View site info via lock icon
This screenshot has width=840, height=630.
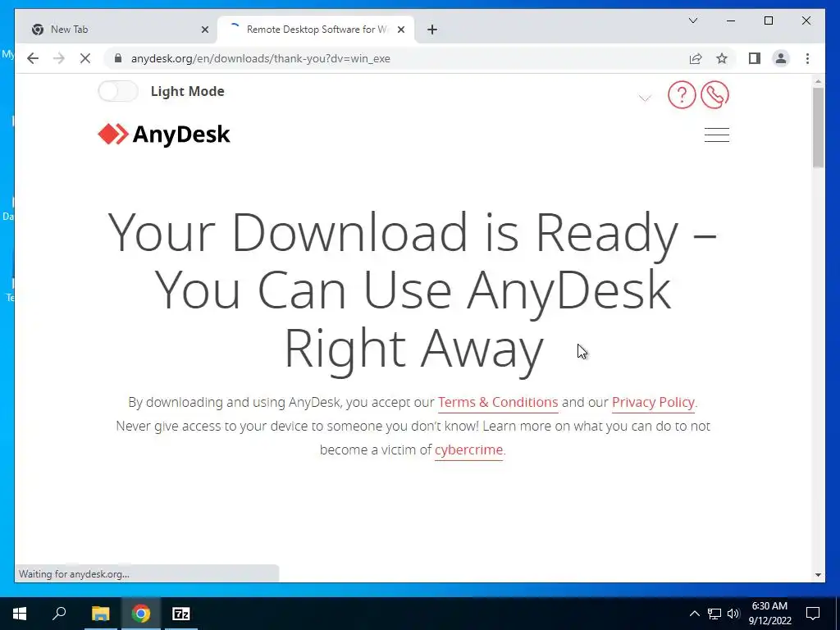(x=118, y=58)
